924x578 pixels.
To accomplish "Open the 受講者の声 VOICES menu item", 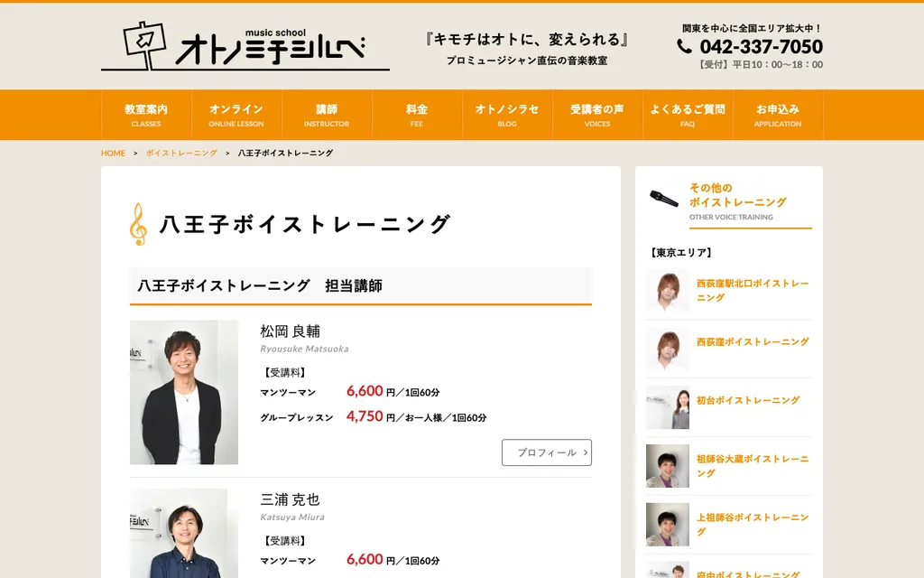I will point(597,115).
